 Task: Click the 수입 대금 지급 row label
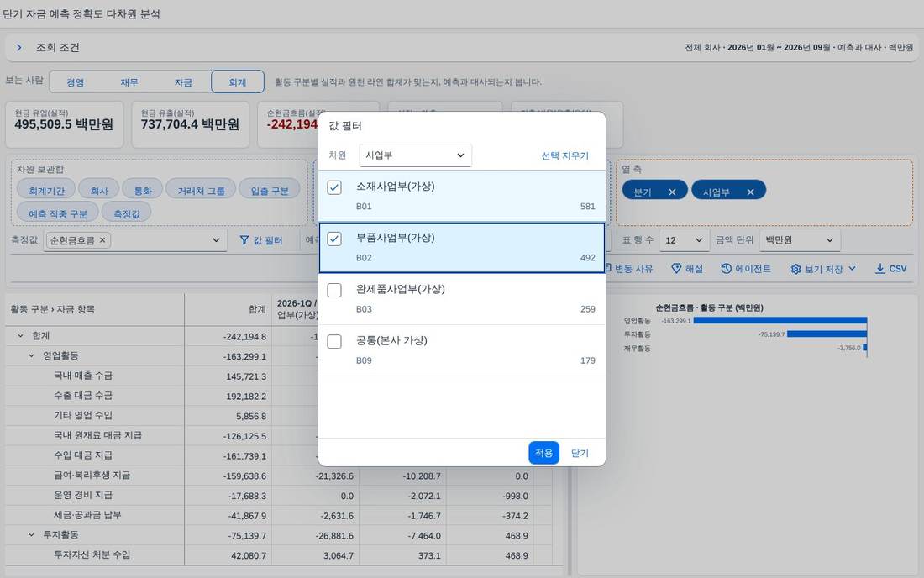[83, 455]
